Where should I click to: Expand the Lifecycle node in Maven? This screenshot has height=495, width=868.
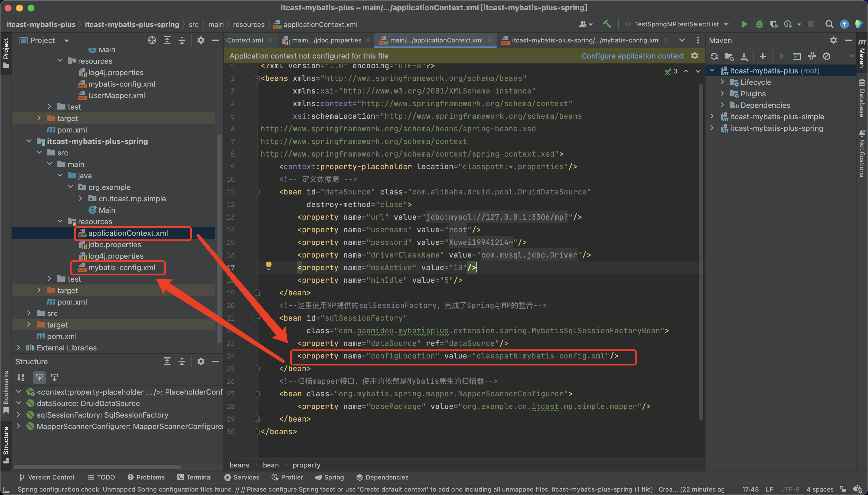(722, 82)
